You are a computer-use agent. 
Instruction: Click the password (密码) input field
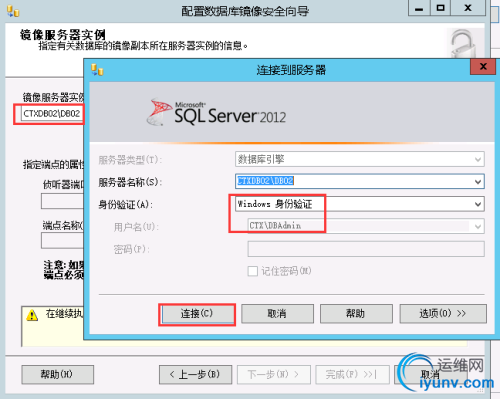pos(366,249)
